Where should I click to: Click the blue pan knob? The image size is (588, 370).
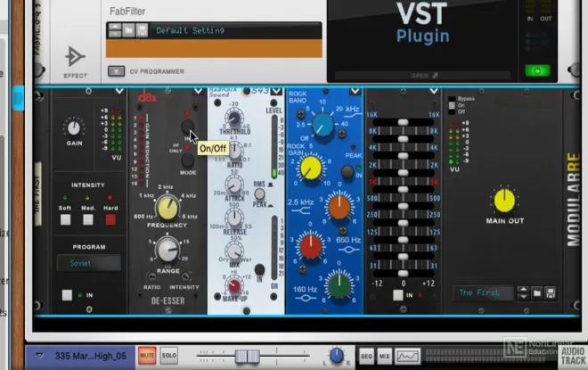(x=336, y=356)
